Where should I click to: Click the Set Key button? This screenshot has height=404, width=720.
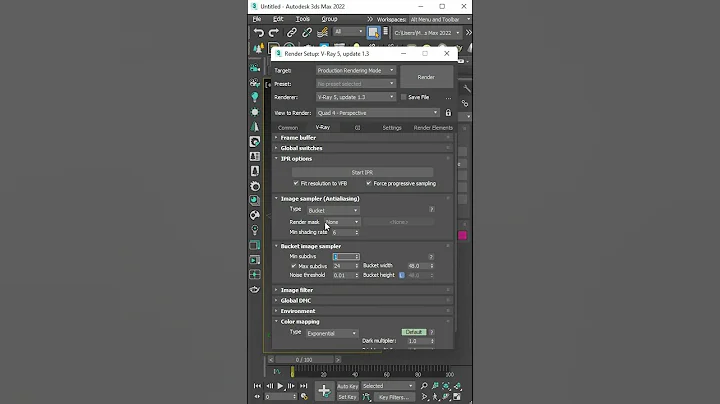348,397
